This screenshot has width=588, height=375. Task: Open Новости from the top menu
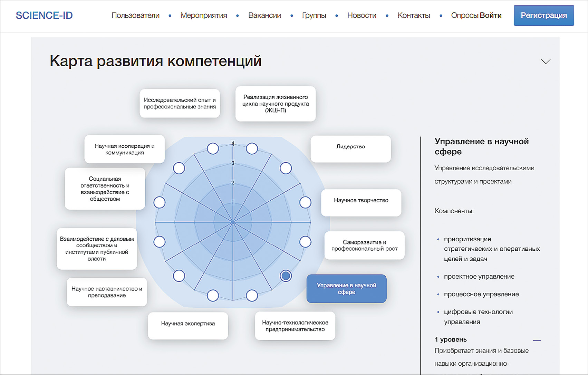pos(362,16)
